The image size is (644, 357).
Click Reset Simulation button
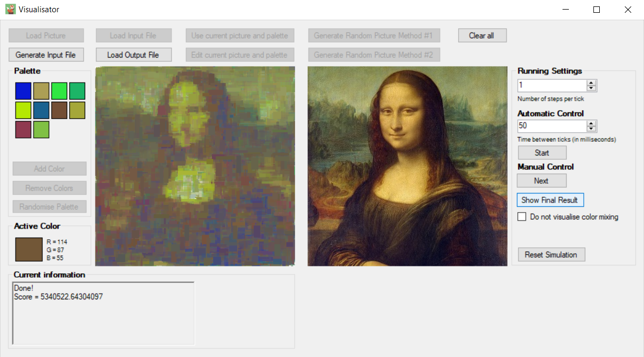(551, 255)
